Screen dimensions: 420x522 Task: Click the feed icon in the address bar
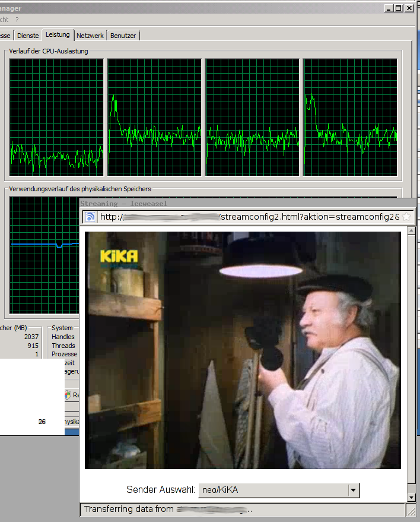pyautogui.click(x=90, y=217)
